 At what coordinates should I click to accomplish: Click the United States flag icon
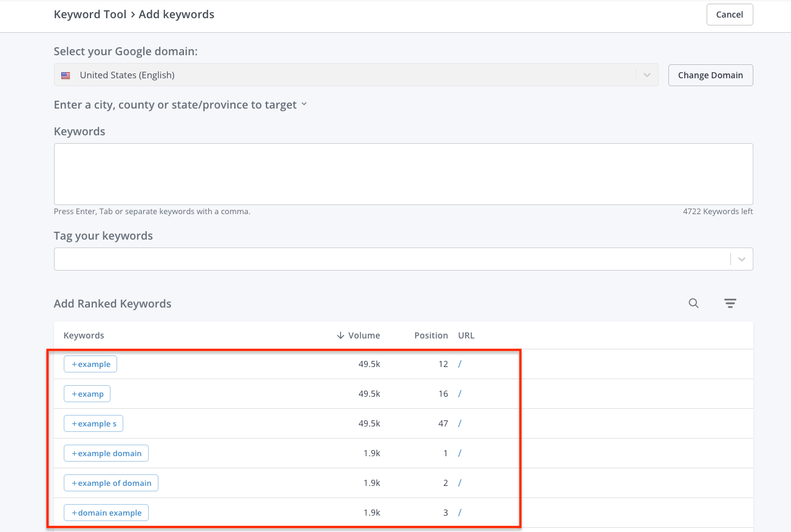click(x=66, y=76)
